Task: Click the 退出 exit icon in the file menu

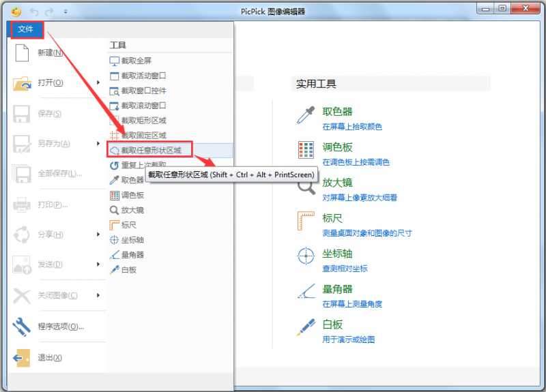Action: pyautogui.click(x=22, y=358)
